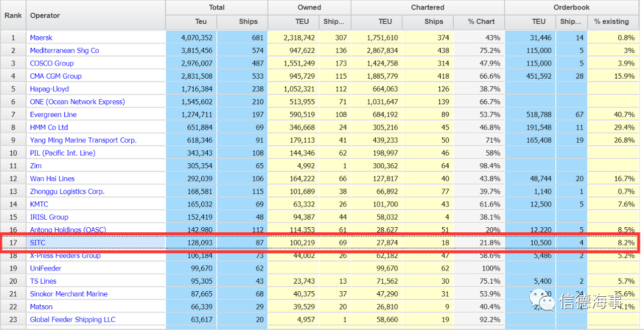The image size is (644, 330).
Task: Select the TS Lines link
Action: click(x=43, y=281)
